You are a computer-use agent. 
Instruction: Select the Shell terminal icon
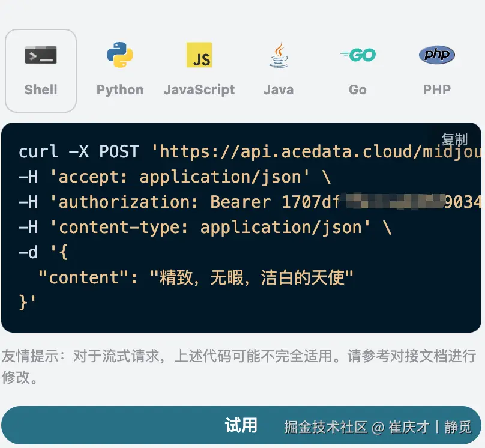(41, 55)
